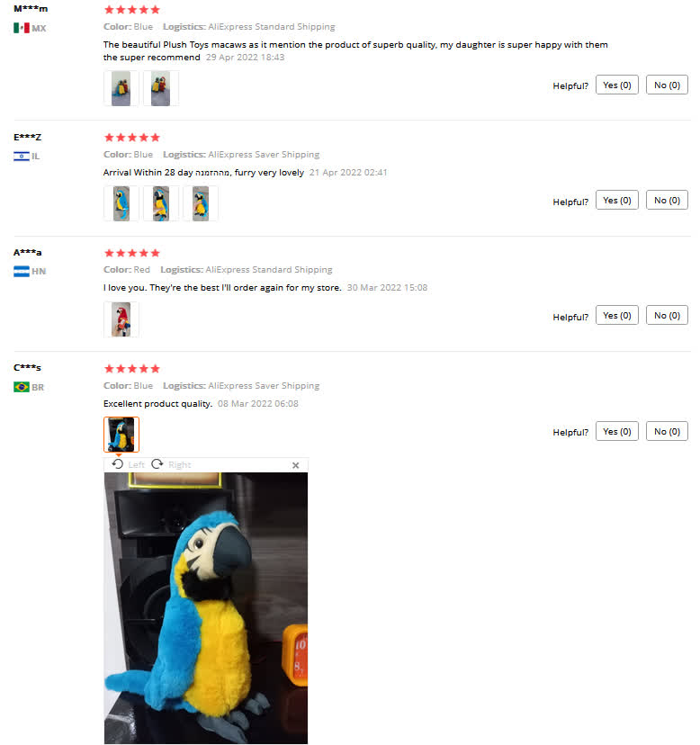
Task: Vote Yes on E***Z's review from Israel
Action: pos(617,200)
